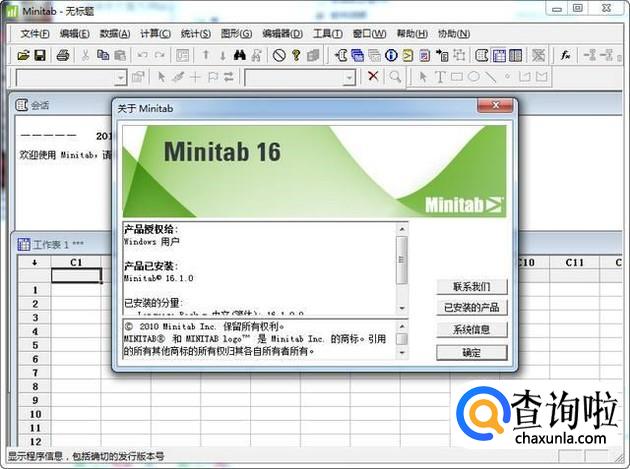Select the ellipse drawing tool

(474, 76)
